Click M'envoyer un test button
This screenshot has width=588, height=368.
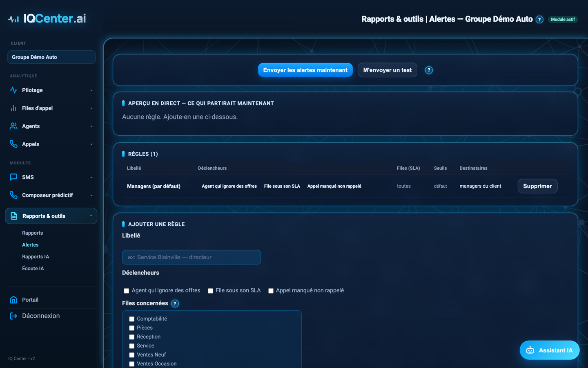388,70
